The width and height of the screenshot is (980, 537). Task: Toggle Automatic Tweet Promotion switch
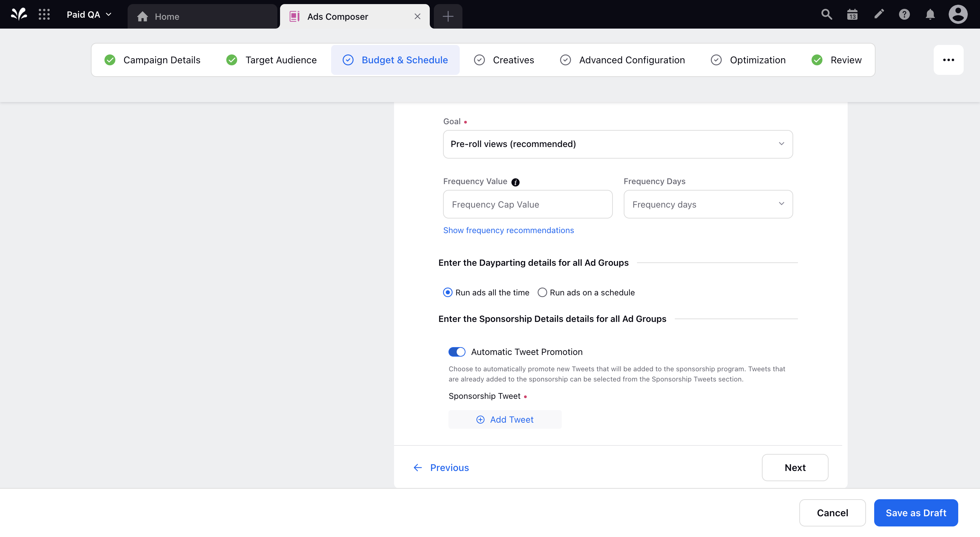tap(457, 352)
